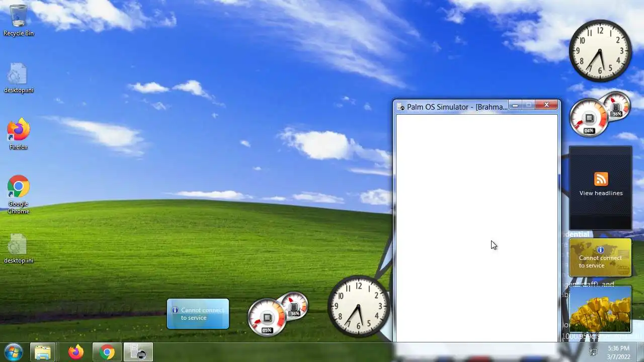Click the sidebar CPU meter gadget showing 04%
This screenshot has width=644, height=362.
589,118
